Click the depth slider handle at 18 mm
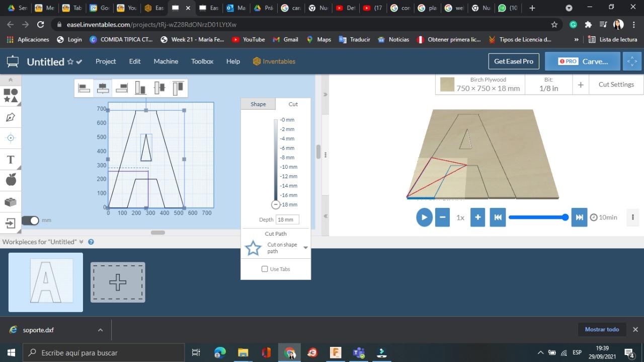This screenshot has width=644, height=362. tap(275, 204)
